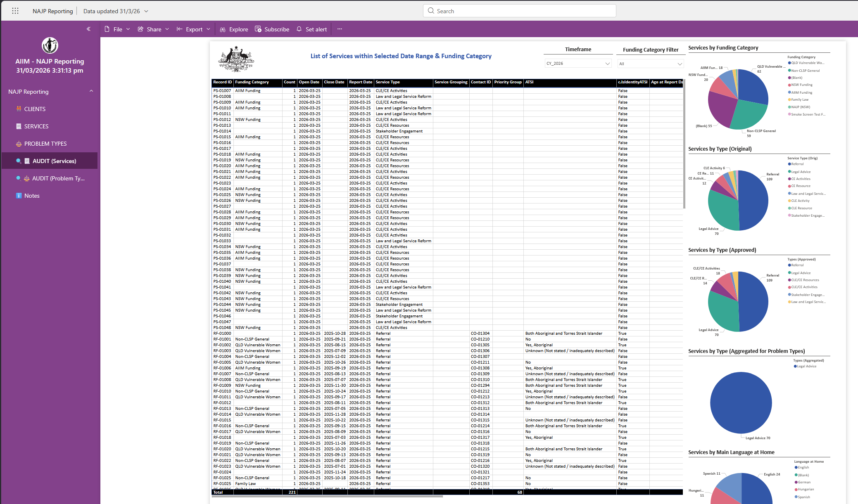
Task: Open the Export menu
Action: tap(194, 29)
